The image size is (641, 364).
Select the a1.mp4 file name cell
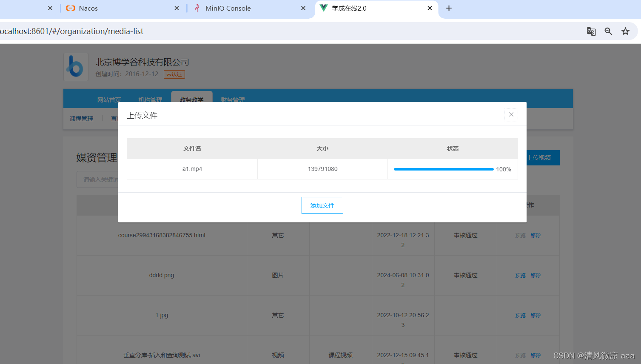coord(192,169)
